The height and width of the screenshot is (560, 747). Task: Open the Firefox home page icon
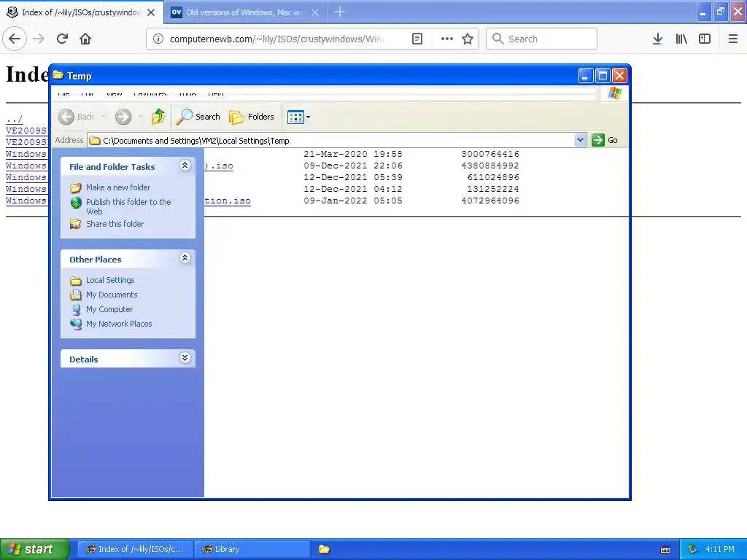pyautogui.click(x=85, y=39)
